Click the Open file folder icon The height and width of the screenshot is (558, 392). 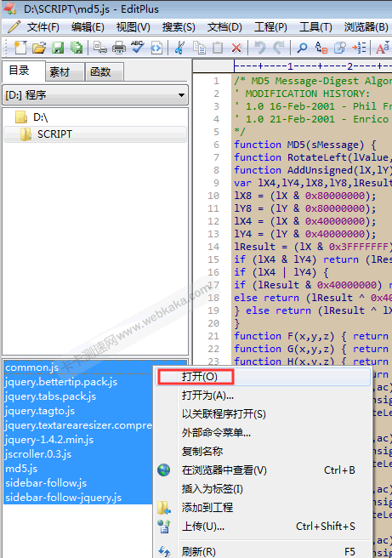tap(39, 48)
